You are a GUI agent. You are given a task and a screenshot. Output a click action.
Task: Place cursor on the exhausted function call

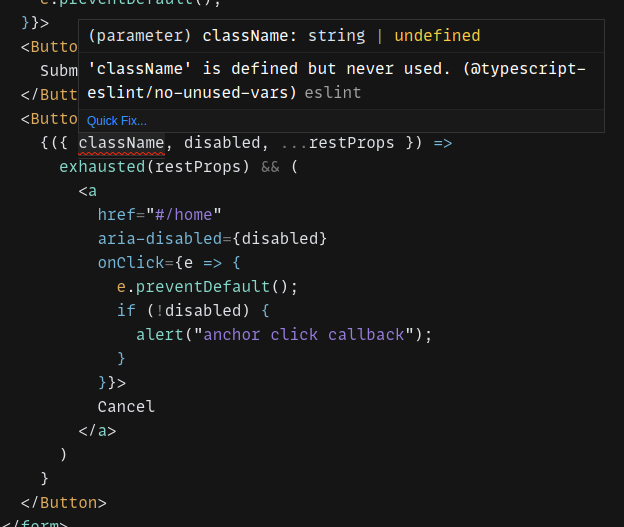[102, 166]
